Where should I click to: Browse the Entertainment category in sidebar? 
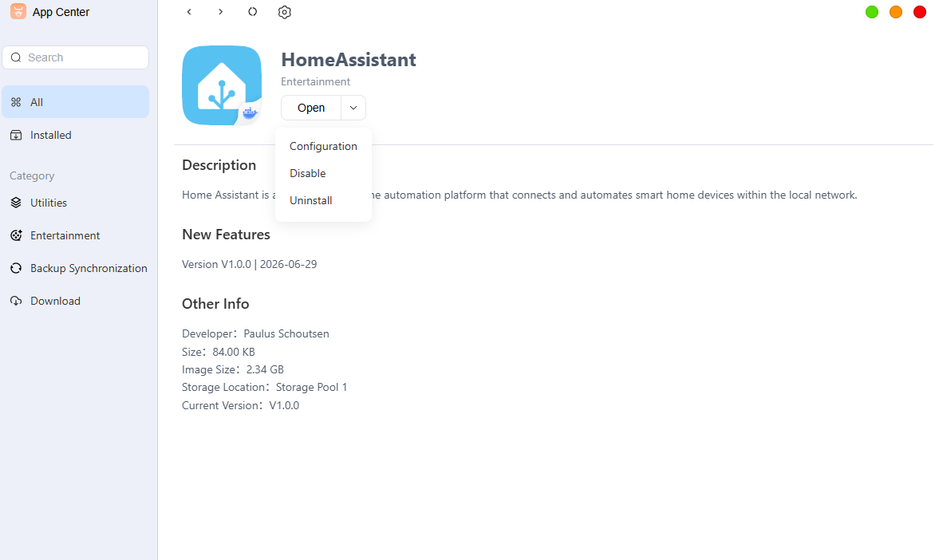(76, 235)
